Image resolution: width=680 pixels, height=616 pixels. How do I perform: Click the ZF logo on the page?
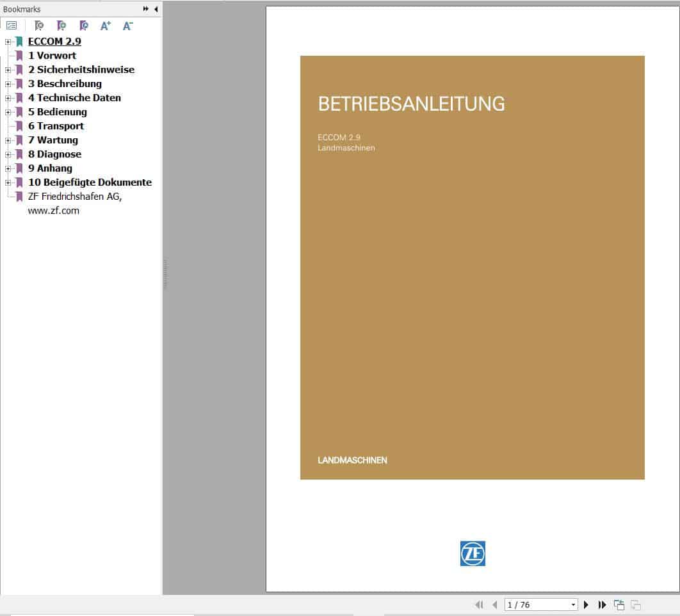click(473, 553)
